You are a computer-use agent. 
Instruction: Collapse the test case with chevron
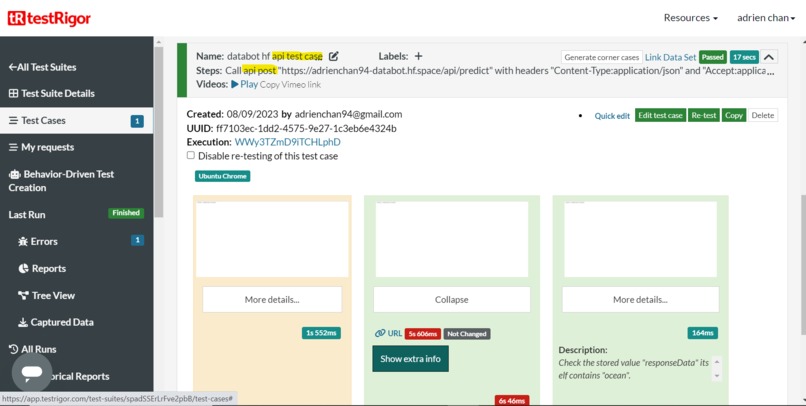click(769, 57)
